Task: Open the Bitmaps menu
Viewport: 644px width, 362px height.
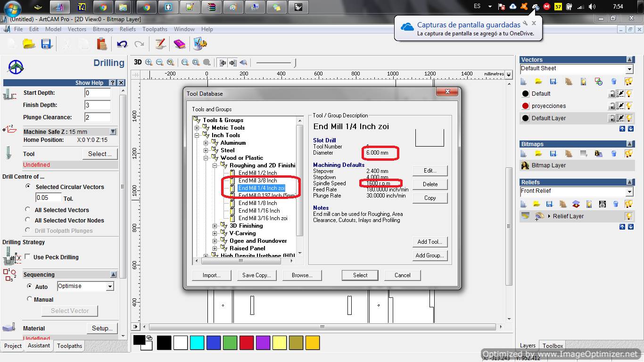Action: pyautogui.click(x=103, y=29)
